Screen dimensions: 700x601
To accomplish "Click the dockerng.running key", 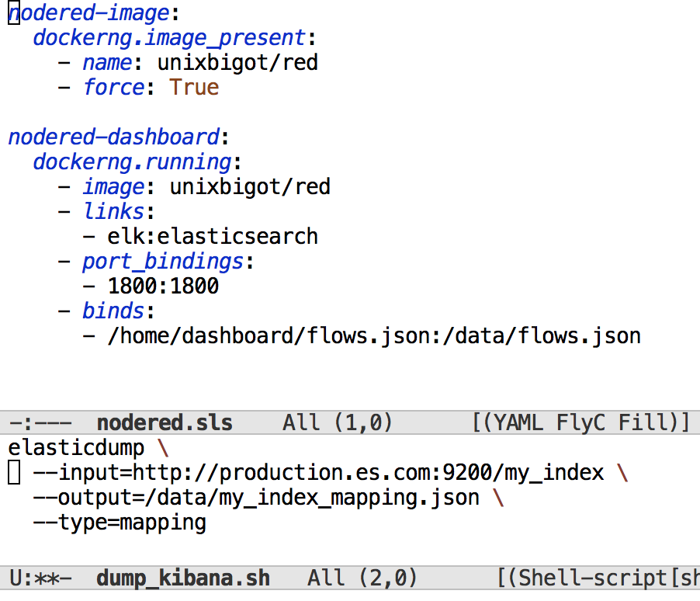I will 132,162.
